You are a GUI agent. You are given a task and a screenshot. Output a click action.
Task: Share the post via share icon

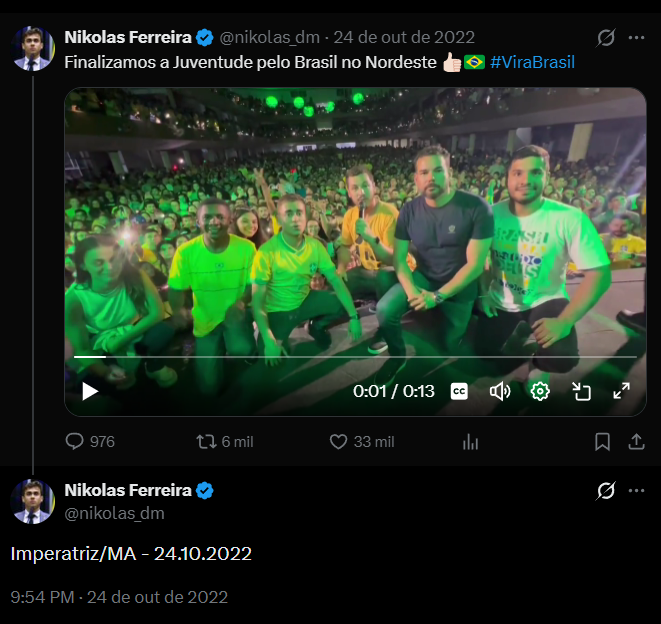[636, 441]
